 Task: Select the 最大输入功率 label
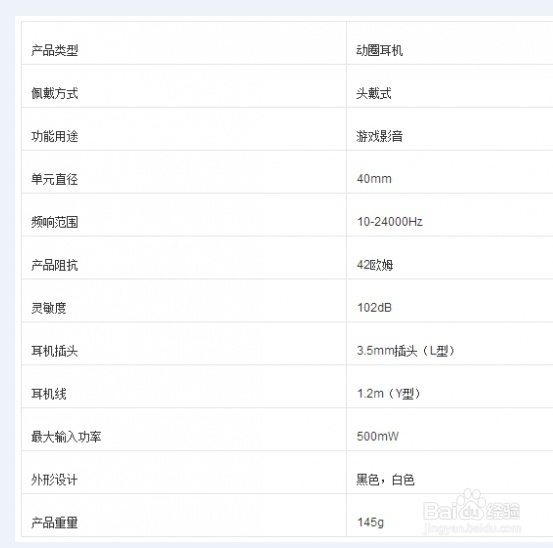[x=66, y=437]
